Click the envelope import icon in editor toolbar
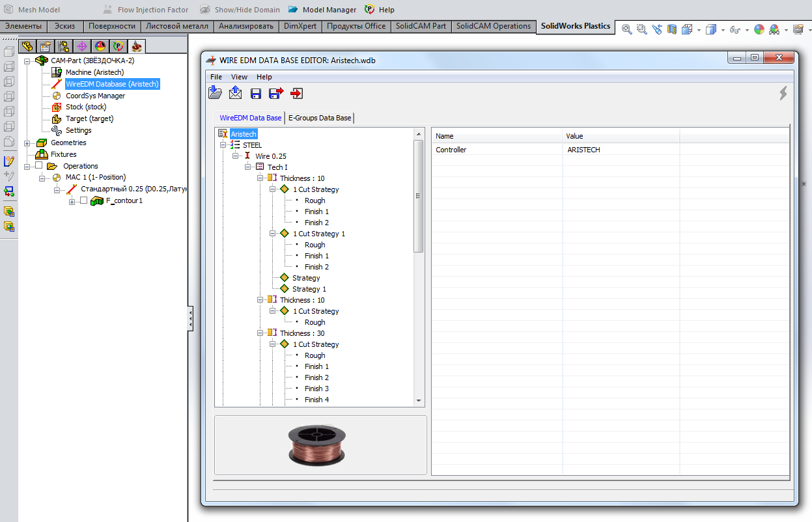The image size is (812, 522). coord(235,93)
